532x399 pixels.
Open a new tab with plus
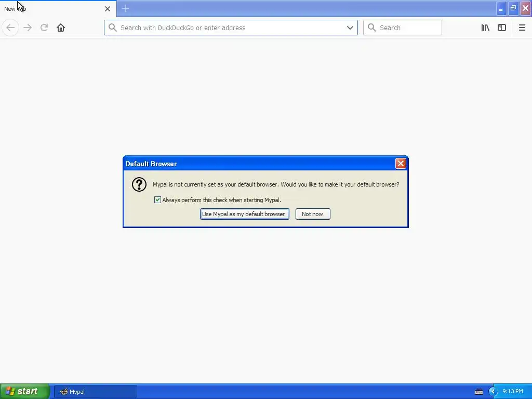[x=125, y=8]
